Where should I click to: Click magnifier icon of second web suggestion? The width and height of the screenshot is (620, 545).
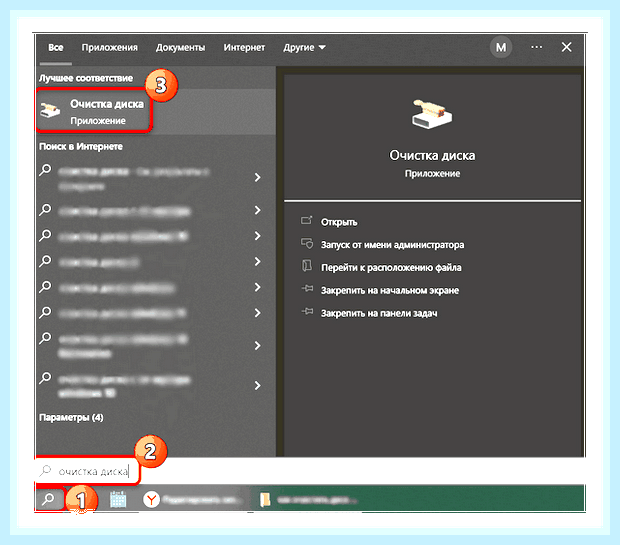coord(45,209)
